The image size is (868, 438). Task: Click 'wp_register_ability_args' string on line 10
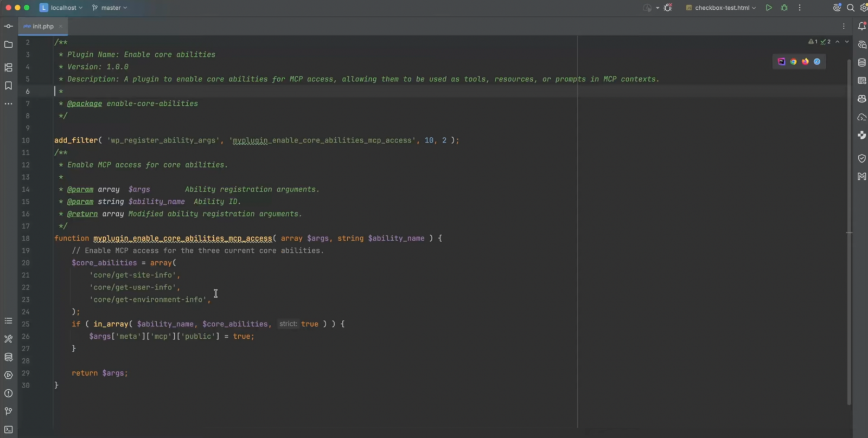click(163, 140)
